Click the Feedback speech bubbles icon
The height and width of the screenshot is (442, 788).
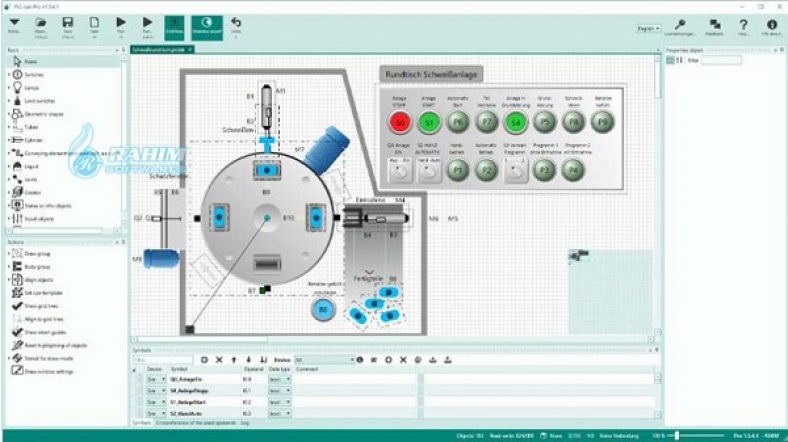coord(715,24)
